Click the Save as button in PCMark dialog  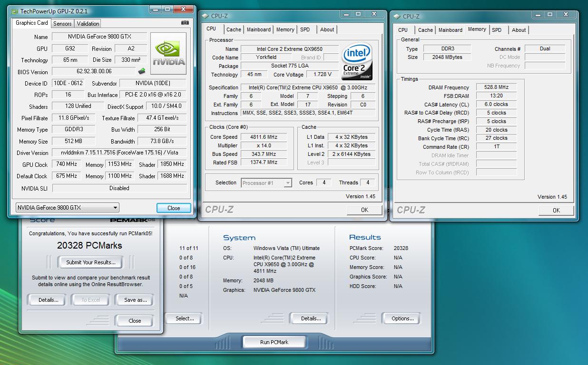pos(135,300)
